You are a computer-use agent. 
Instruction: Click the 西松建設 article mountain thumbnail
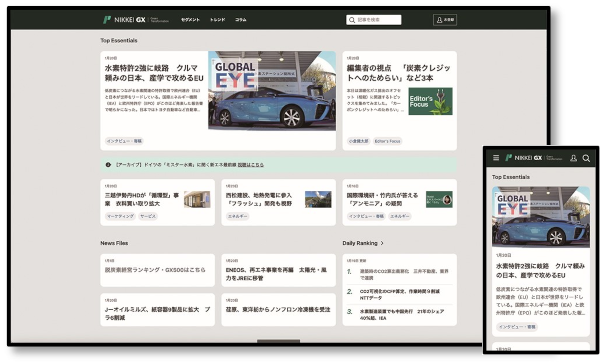(318, 199)
